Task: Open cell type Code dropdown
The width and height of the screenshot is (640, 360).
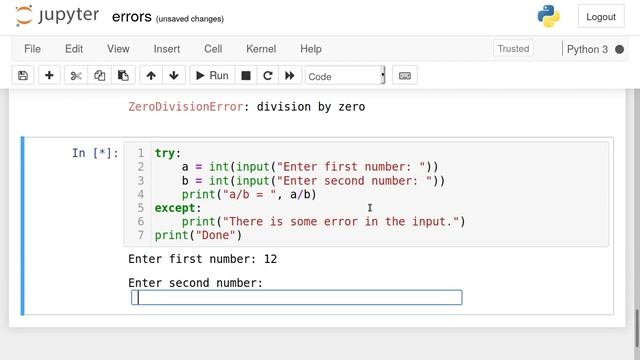Action: [x=345, y=76]
